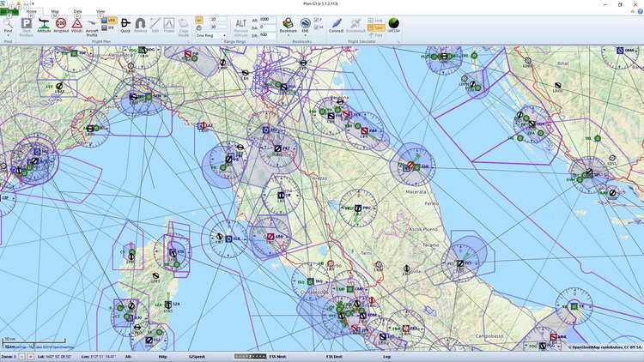Open the Altitude tool
The image size is (644, 362).
(44, 25)
